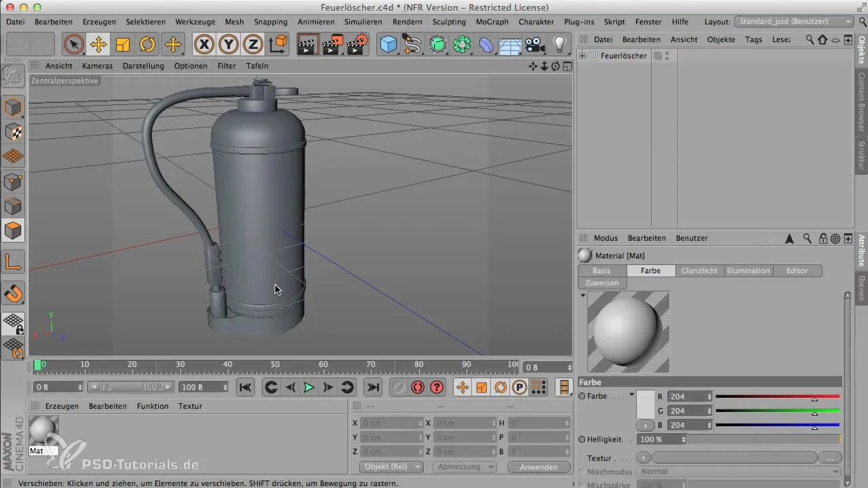Open the MoGraph menu

492,22
